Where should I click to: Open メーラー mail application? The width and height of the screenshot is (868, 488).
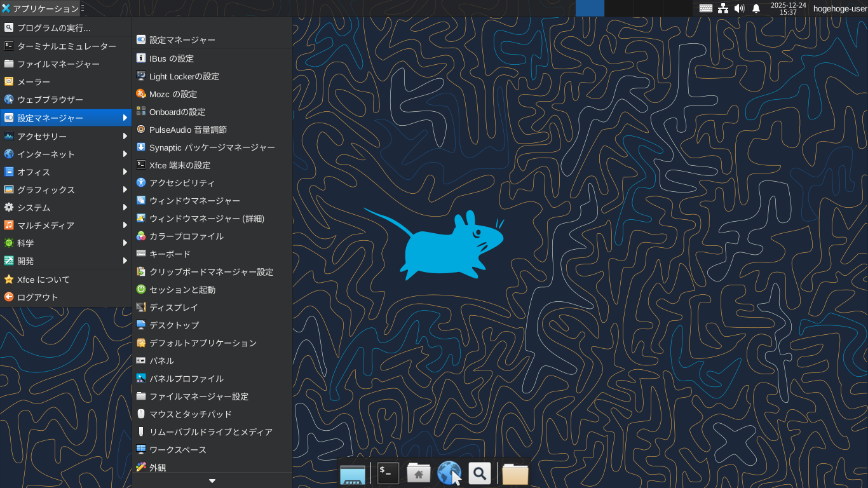pyautogui.click(x=66, y=82)
